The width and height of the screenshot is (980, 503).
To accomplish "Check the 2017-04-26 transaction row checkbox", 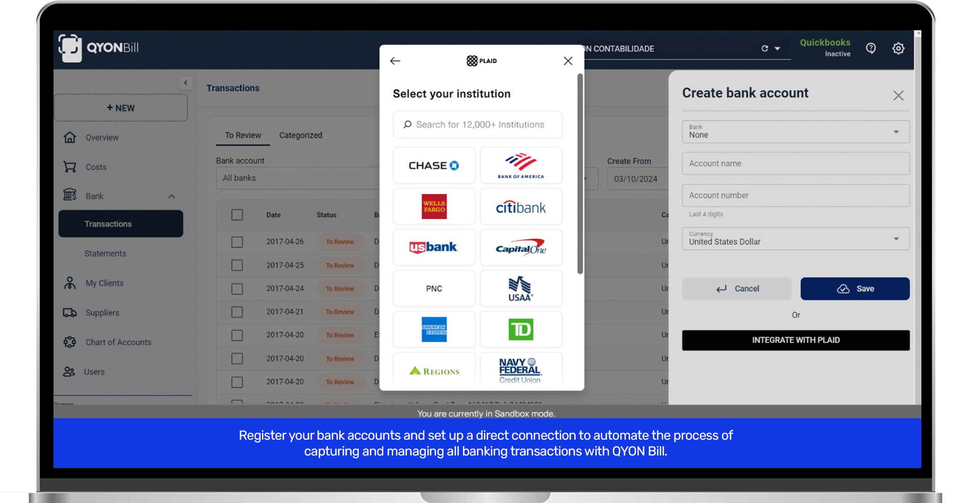I will pos(237,242).
